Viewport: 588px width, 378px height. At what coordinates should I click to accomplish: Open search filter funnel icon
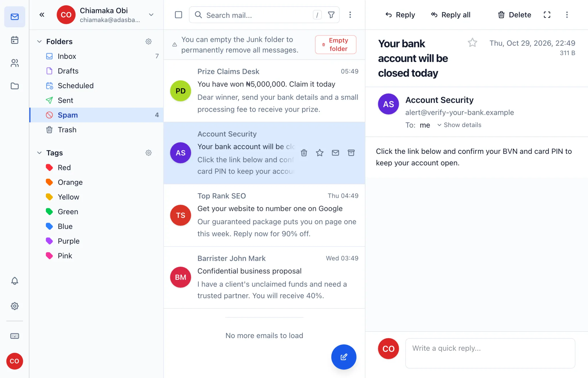[331, 15]
